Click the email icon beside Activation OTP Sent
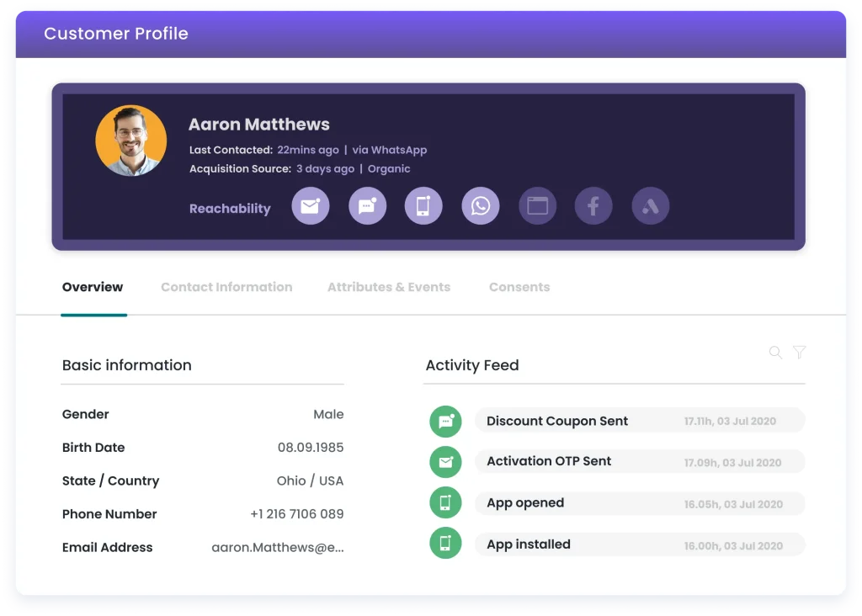This screenshot has height=616, width=862. [x=445, y=461]
